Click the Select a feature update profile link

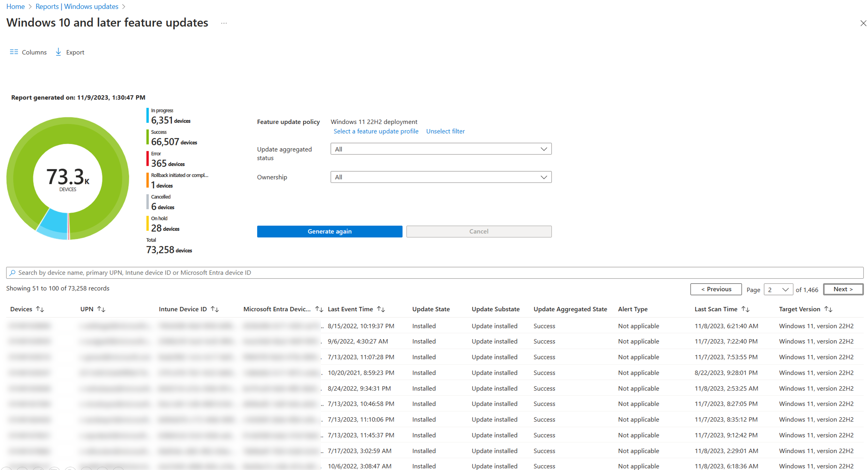(x=375, y=131)
